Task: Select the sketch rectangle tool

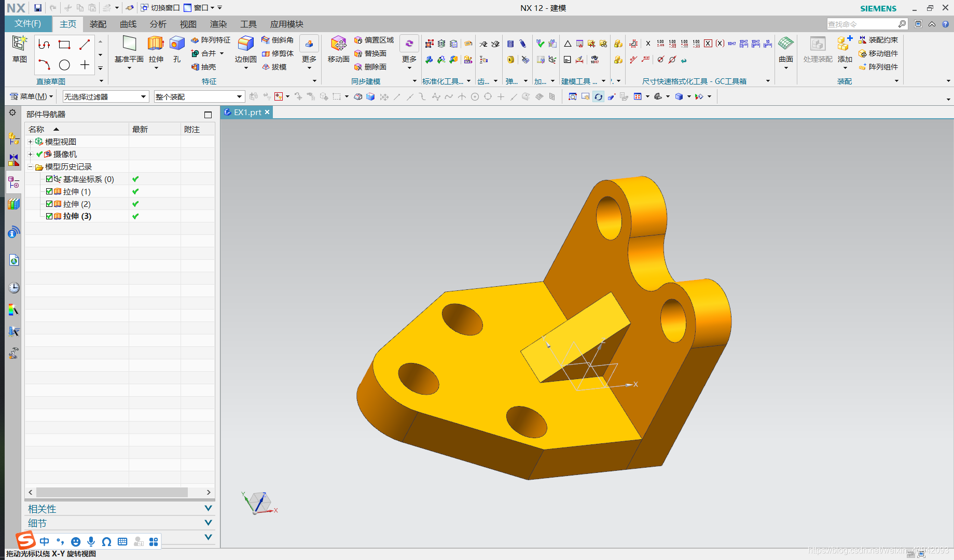Action: pyautogui.click(x=64, y=45)
